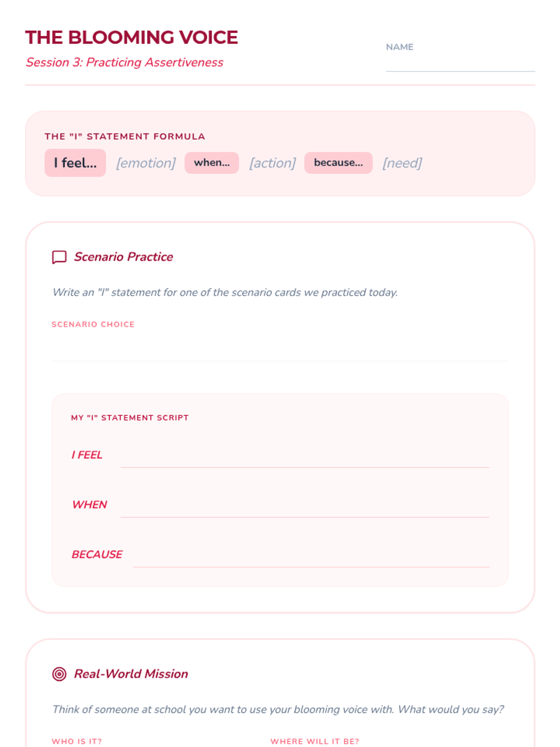This screenshot has width=560, height=747.
Task: Click the BECAUSE answer line
Action: click(311, 556)
